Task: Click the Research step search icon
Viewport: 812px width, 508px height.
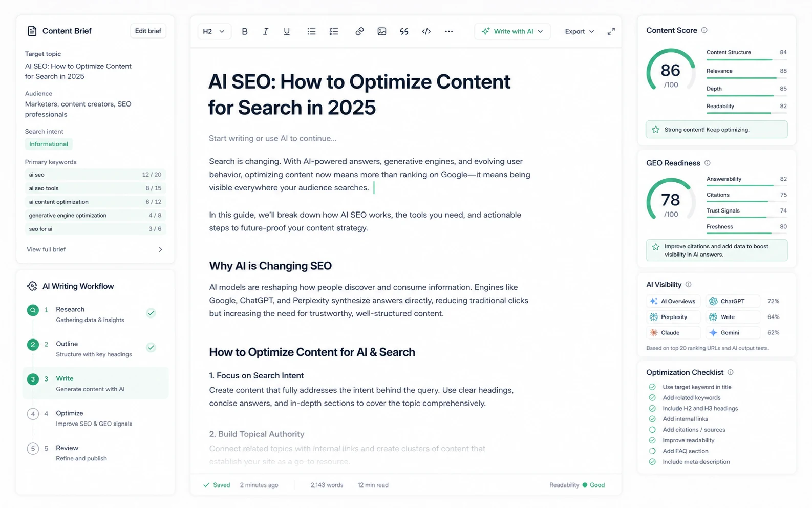Action: pos(33,310)
